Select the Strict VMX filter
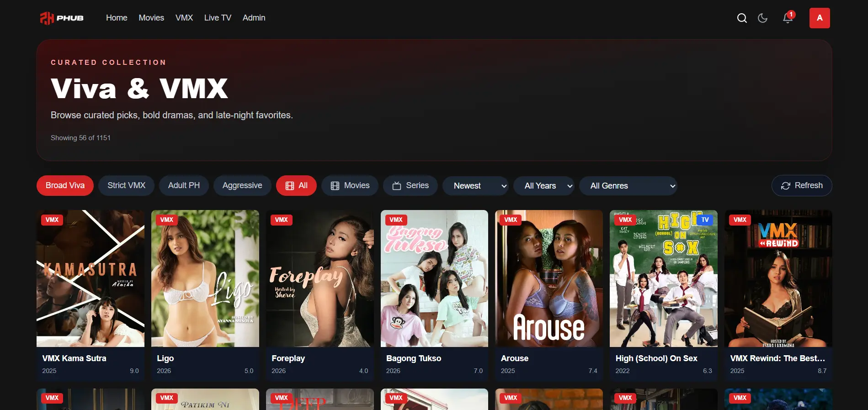 [126, 185]
